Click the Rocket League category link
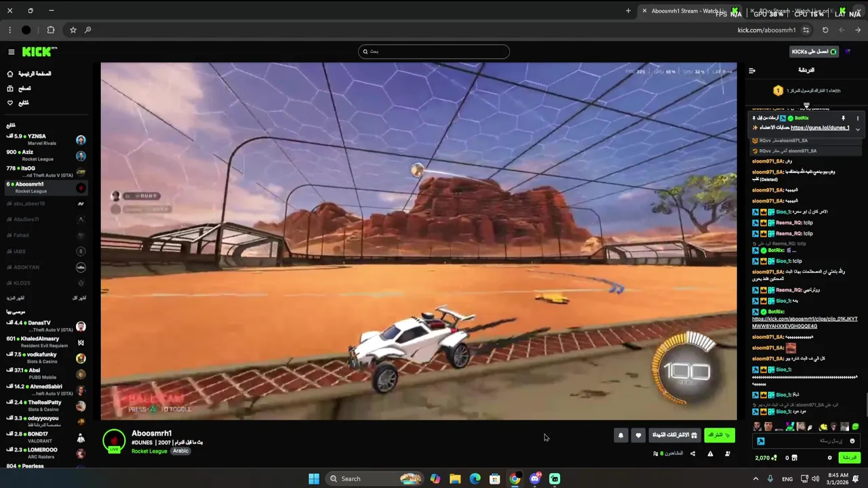 coord(149,451)
